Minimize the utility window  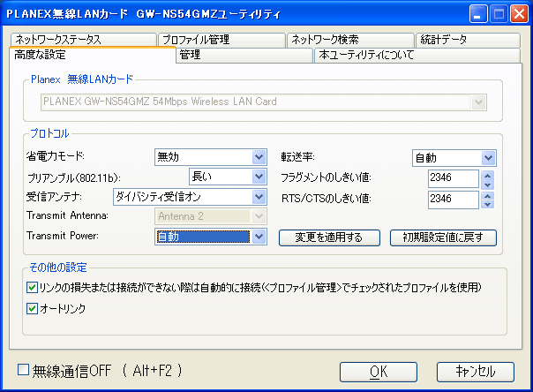[x=478, y=14]
